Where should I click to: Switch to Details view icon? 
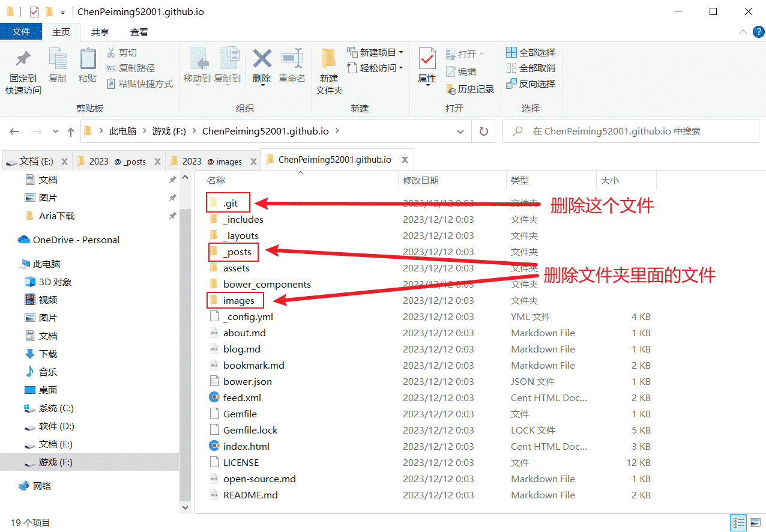[x=740, y=522]
